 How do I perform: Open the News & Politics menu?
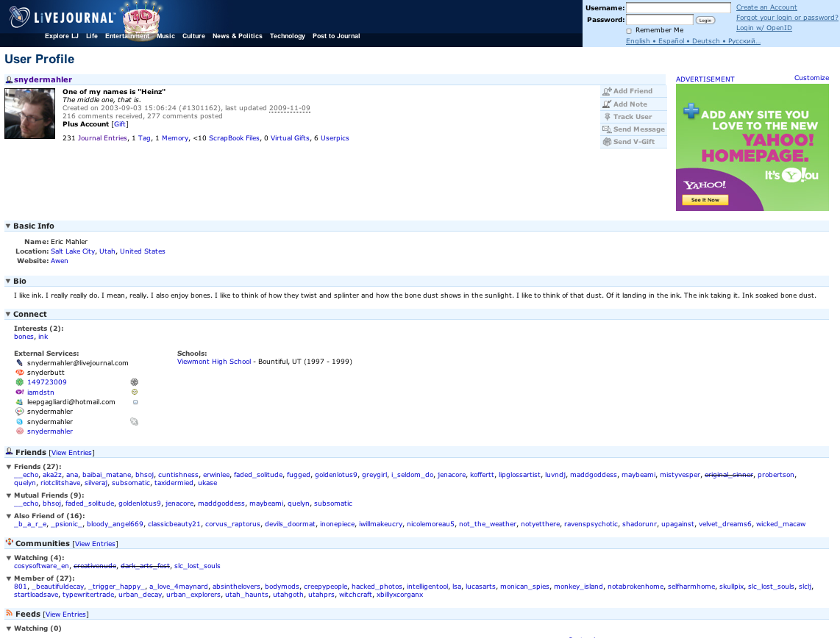[238, 36]
